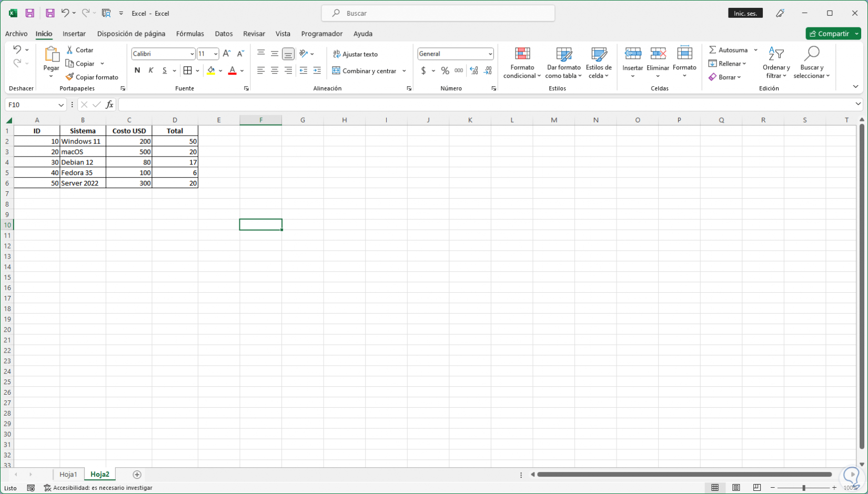Screen dimensions: 868x494
Task: Open Formato condicional options
Action: point(522,63)
